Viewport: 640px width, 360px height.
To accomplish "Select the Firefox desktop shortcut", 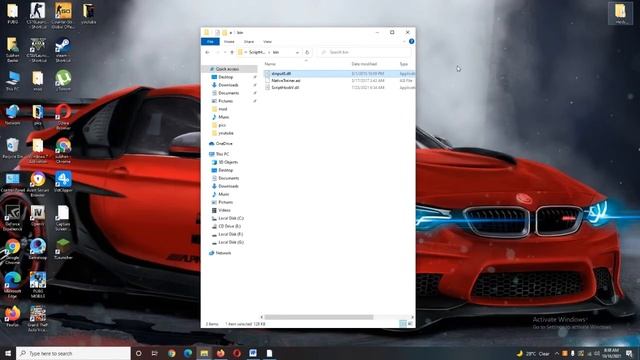I will click(13, 317).
